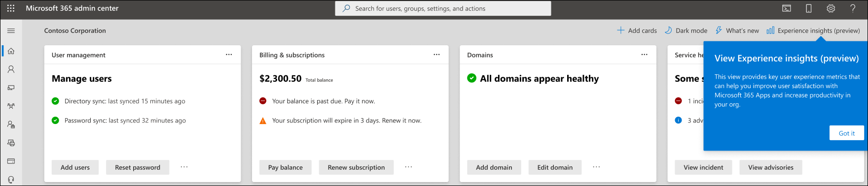Click green domains healthy checkmark icon

[471, 78]
